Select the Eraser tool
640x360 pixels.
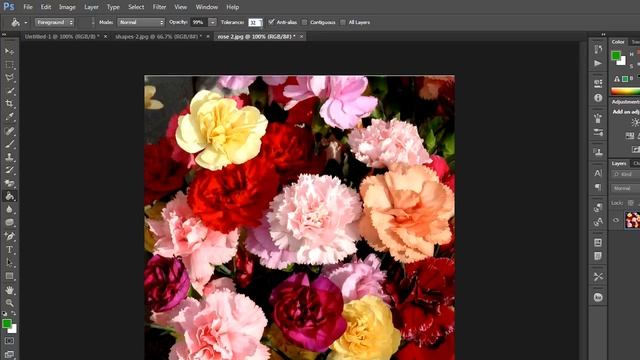(9, 183)
